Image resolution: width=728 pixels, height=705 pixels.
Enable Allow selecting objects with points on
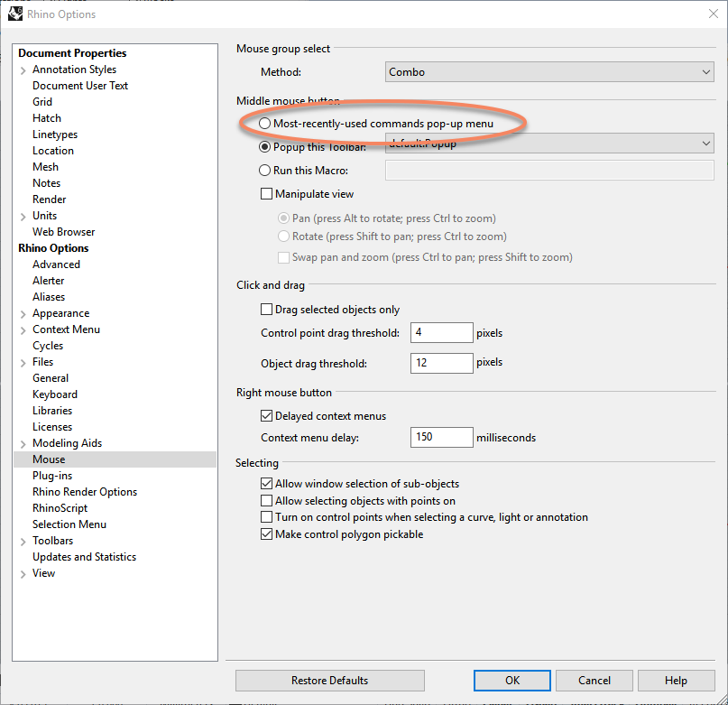266,500
